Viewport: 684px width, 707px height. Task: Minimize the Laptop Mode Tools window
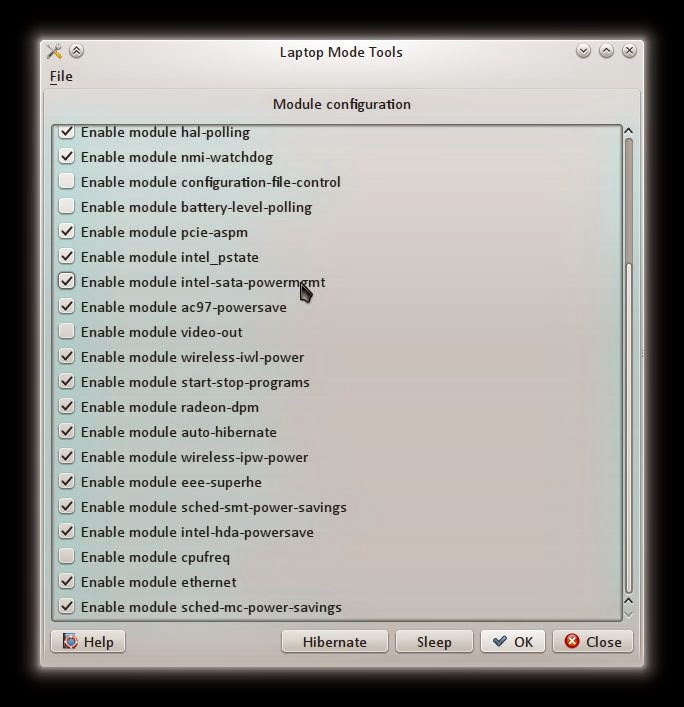[x=583, y=51]
